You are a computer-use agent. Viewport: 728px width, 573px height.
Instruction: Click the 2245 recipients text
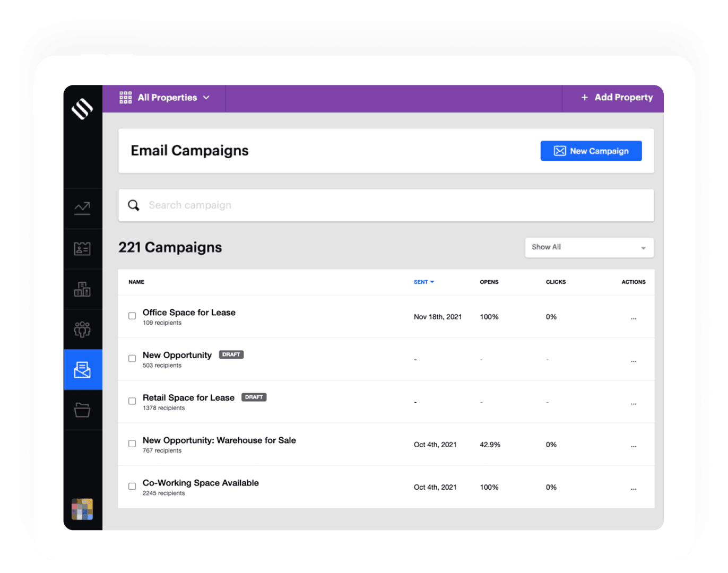(x=163, y=493)
